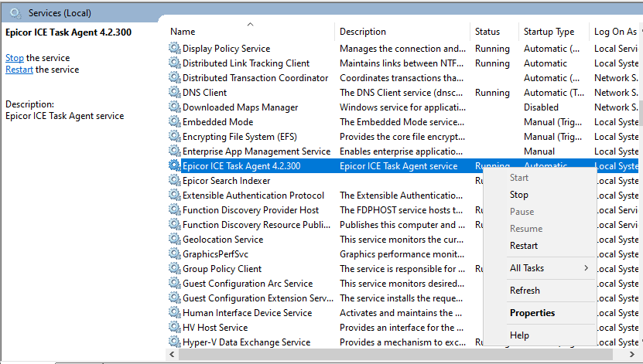Click the Epicor ICE Task Agent service description cell
The width and height of the screenshot is (643, 364).
(398, 166)
